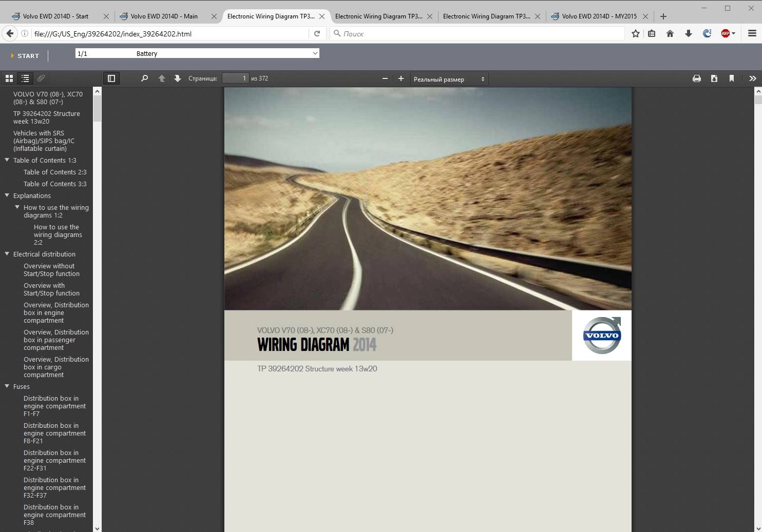Download the PDF document
762x532 pixels.
[x=714, y=78]
